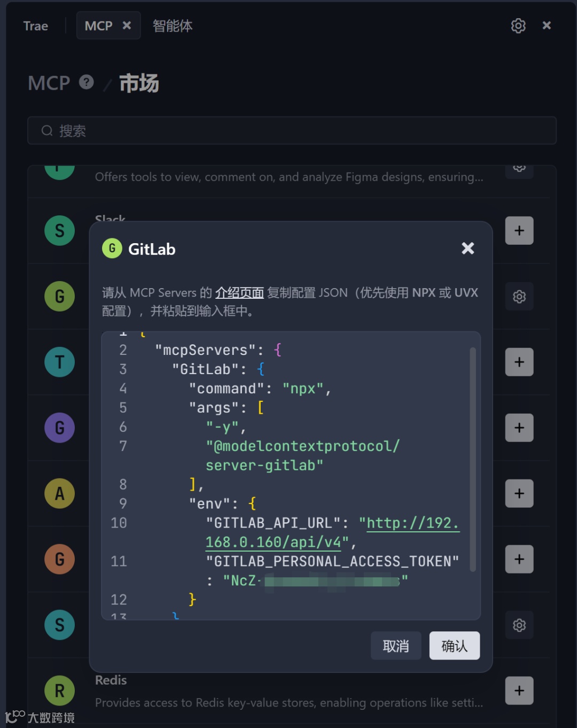Add the orange G server with plus button
This screenshot has height=728, width=577.
point(519,559)
